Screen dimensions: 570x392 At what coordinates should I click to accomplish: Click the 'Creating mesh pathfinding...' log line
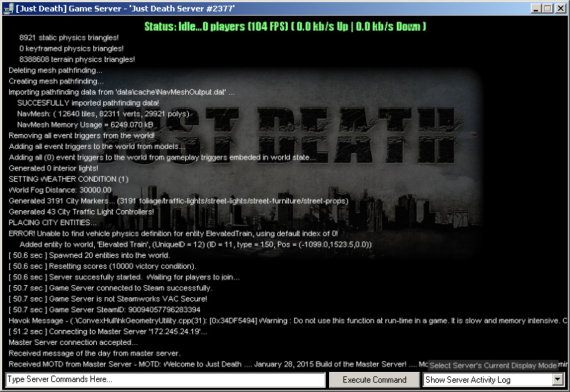tap(56, 81)
